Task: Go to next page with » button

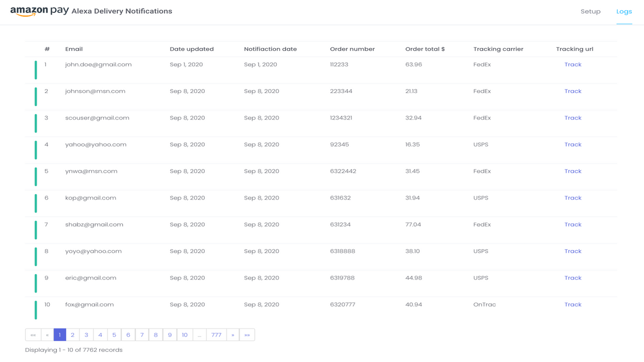Action: [x=233, y=335]
